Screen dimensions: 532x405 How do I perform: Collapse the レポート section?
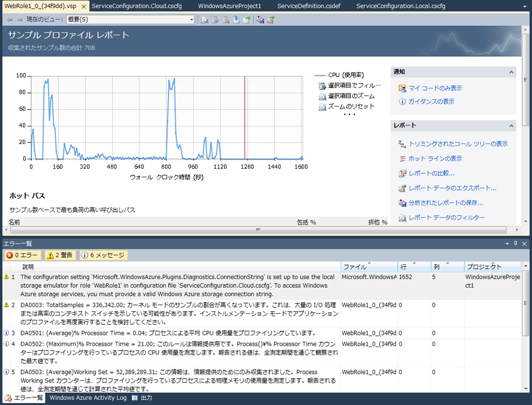511,126
